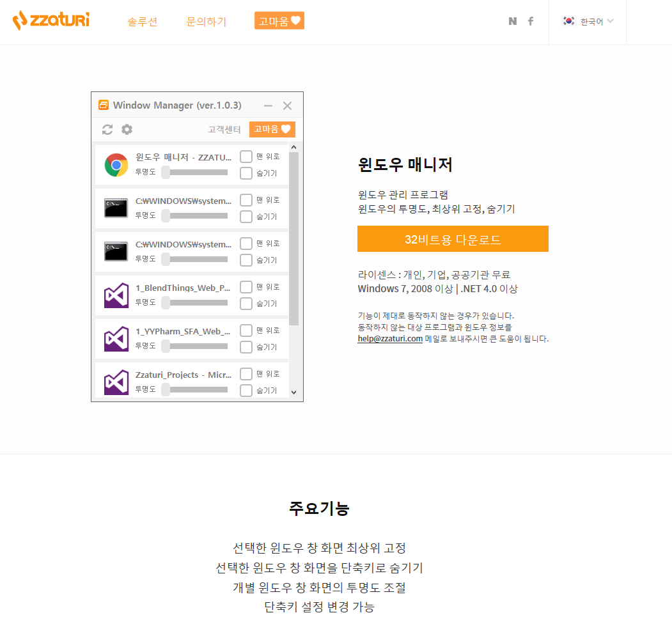Click the '단축키 설정 변경 가능' text
The image size is (672, 622).
pos(319,607)
